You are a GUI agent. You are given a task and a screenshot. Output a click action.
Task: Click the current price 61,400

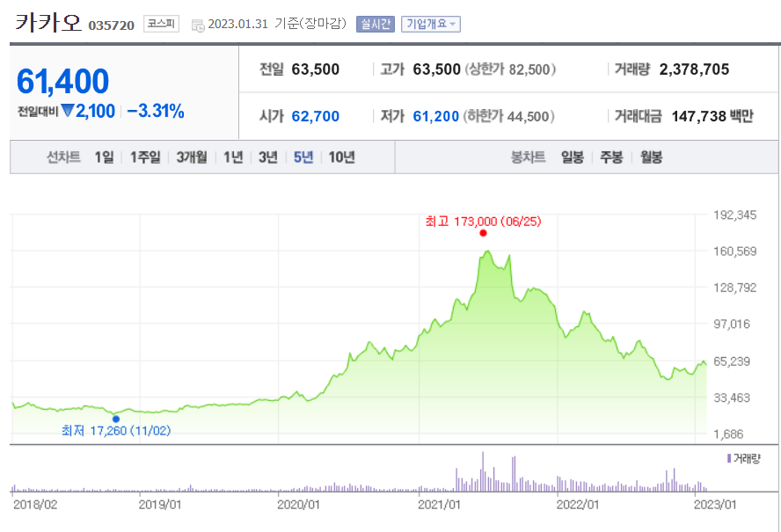(x=62, y=81)
